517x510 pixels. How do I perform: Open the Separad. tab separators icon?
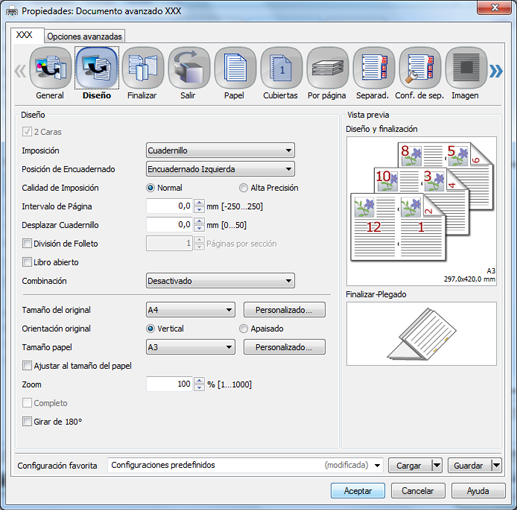tap(374, 68)
